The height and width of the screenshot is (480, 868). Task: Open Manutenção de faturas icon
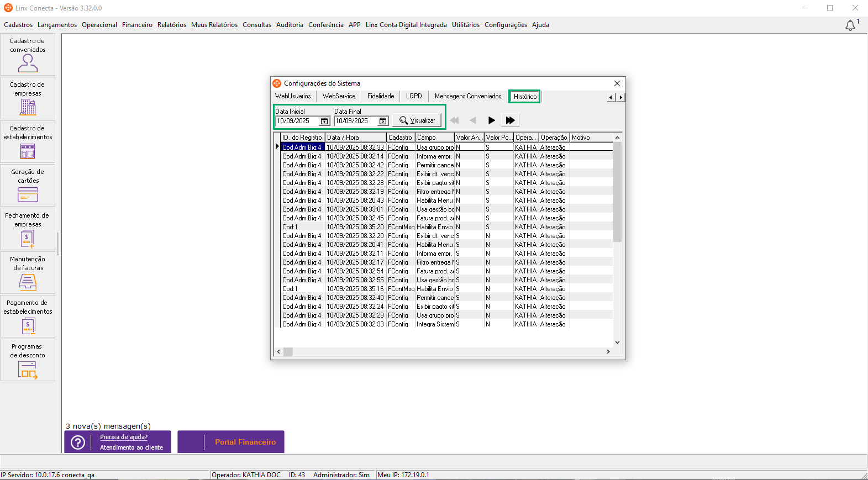pos(28,273)
